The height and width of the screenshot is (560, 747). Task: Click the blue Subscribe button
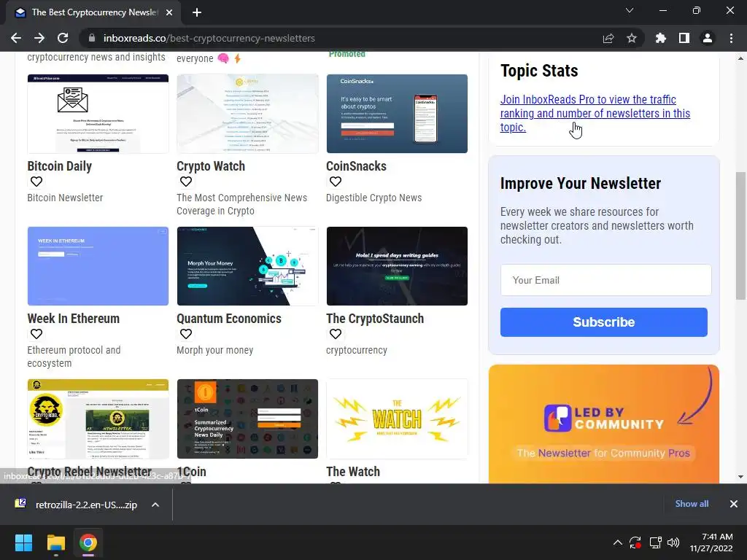coord(603,322)
